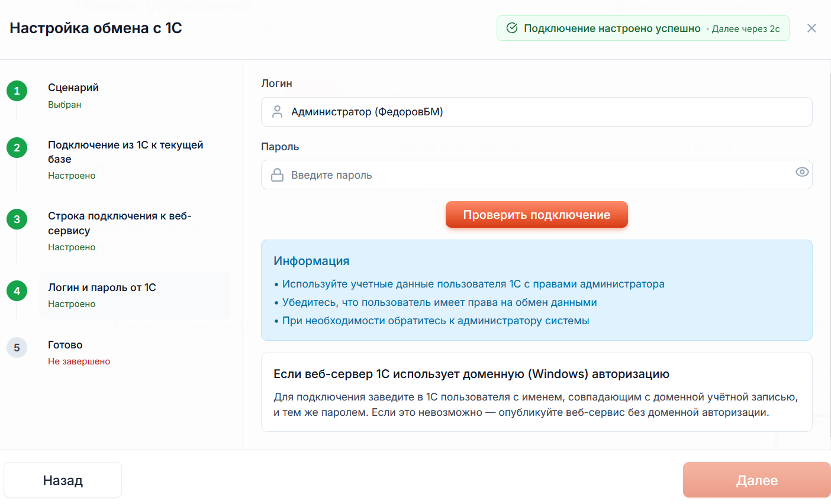Viewport: 831px width, 504px height.
Task: Click the Проверить подключение button
Action: point(536,215)
